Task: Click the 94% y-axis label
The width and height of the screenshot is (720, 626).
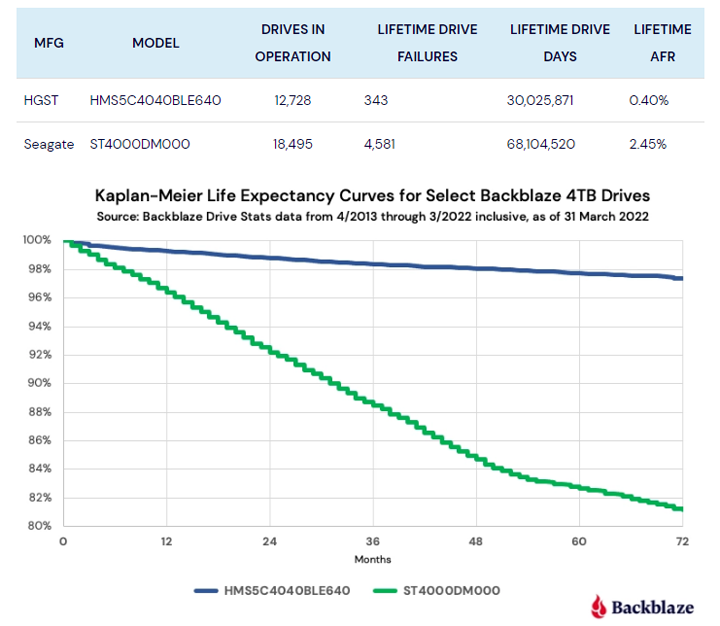Action: (x=40, y=327)
